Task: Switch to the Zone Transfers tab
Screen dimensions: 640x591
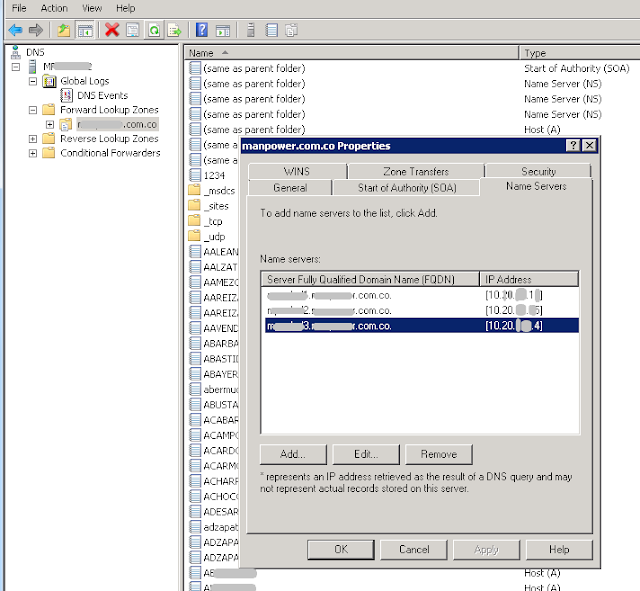Action: click(x=416, y=171)
